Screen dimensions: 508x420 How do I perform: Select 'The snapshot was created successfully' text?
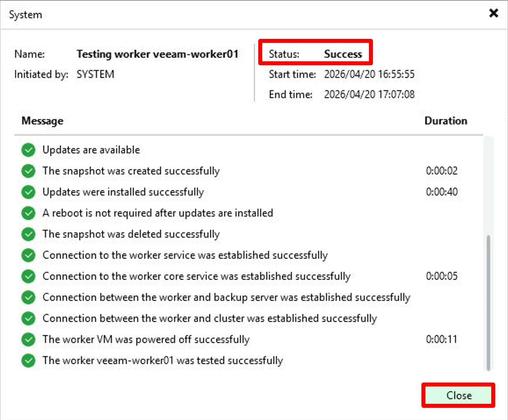131,171
